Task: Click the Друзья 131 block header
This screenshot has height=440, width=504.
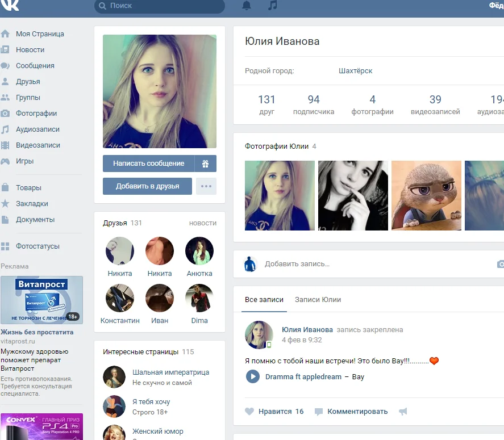Action: tap(122, 223)
